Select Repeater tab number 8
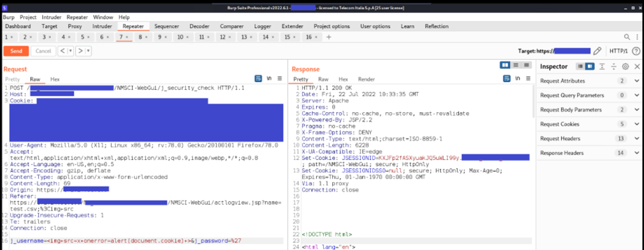 140,37
